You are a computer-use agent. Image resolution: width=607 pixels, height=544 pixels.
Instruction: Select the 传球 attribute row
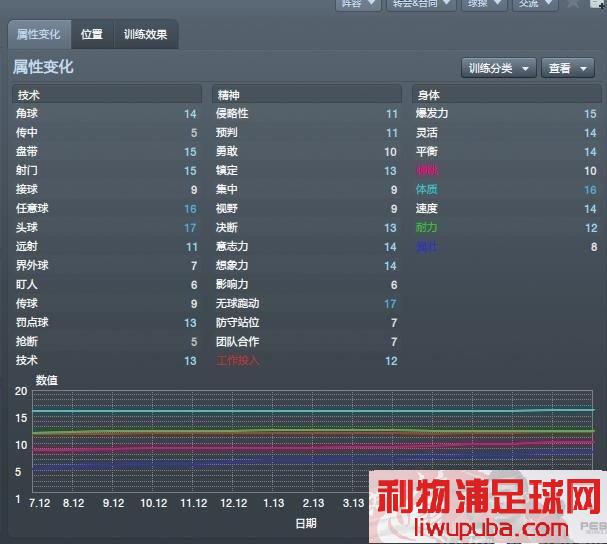point(107,304)
